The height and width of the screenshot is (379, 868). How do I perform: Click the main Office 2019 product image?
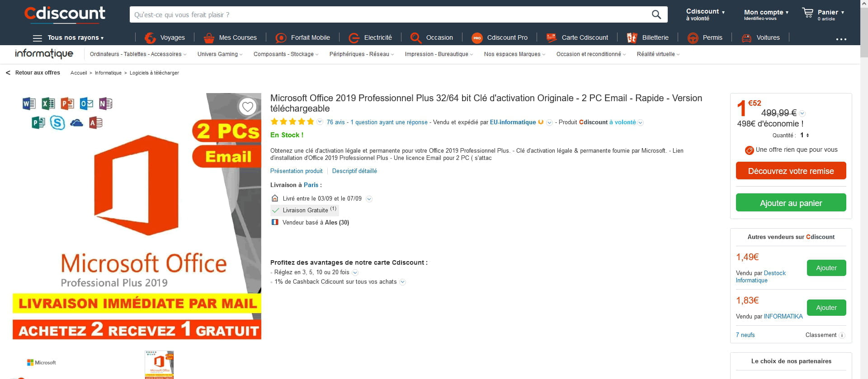coord(137,216)
